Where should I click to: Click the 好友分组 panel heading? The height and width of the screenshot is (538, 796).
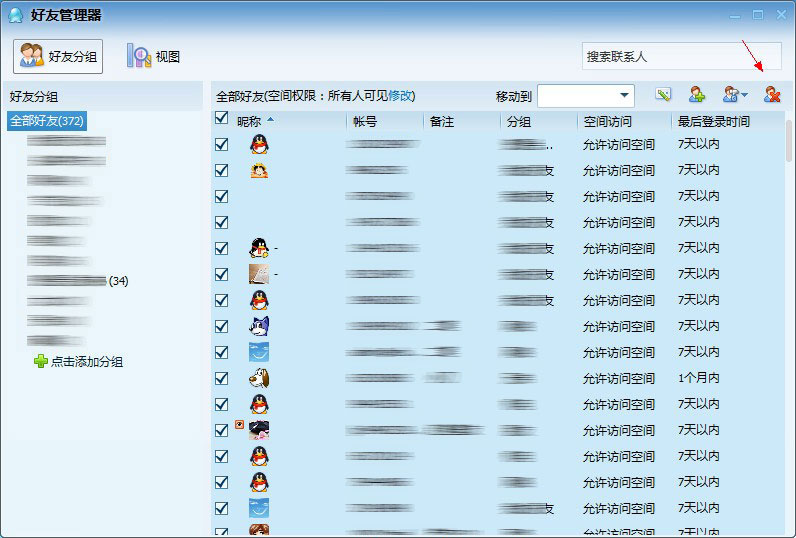34,96
